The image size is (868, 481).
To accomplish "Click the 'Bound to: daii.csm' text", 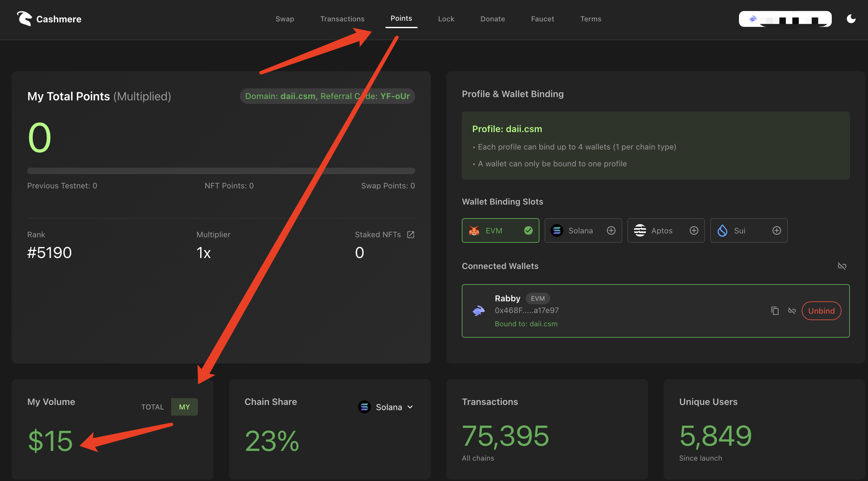I will [x=526, y=323].
